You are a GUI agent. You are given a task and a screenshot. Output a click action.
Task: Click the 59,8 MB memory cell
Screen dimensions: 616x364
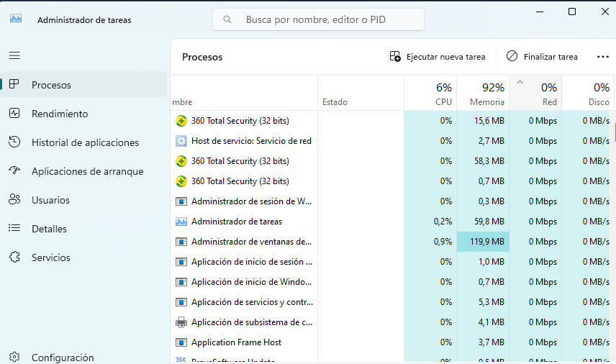483,222
